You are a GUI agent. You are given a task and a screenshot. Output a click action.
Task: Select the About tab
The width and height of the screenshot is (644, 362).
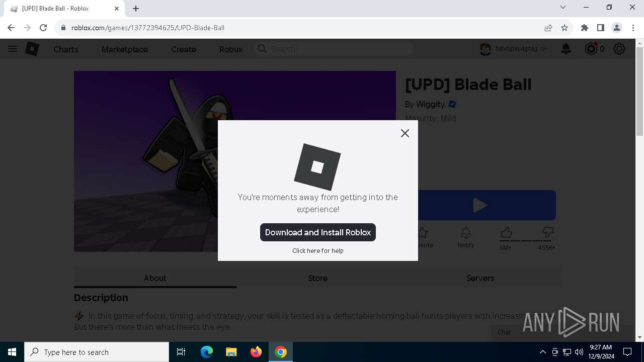pyautogui.click(x=155, y=278)
